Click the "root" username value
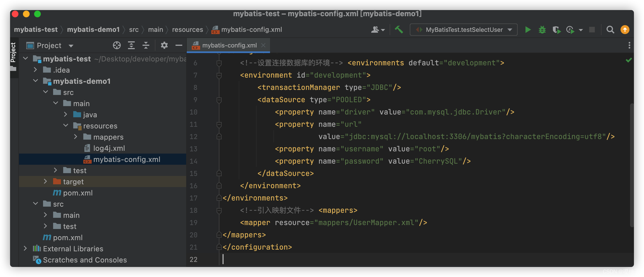 (x=427, y=149)
